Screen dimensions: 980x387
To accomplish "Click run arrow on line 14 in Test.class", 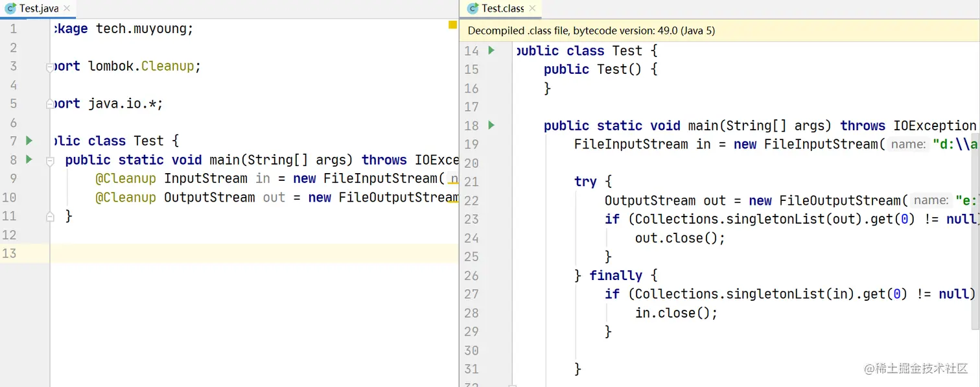I will click(491, 50).
